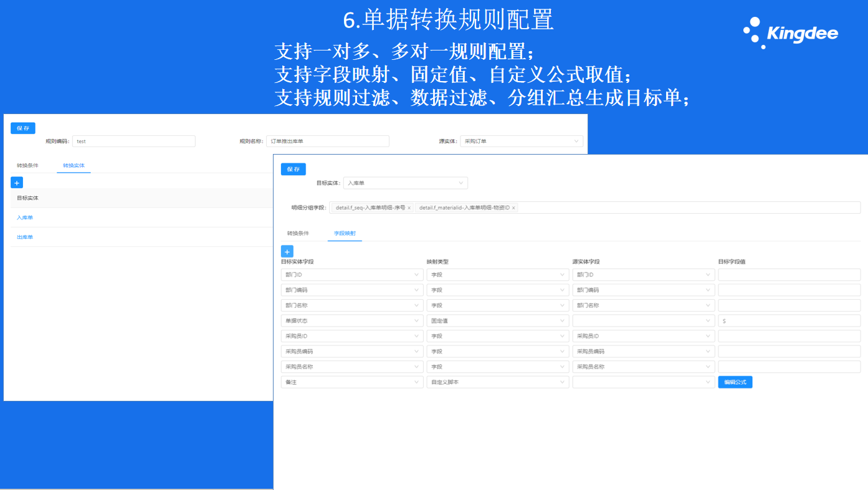Click the plus icon above the 目标实体字段 column

287,251
